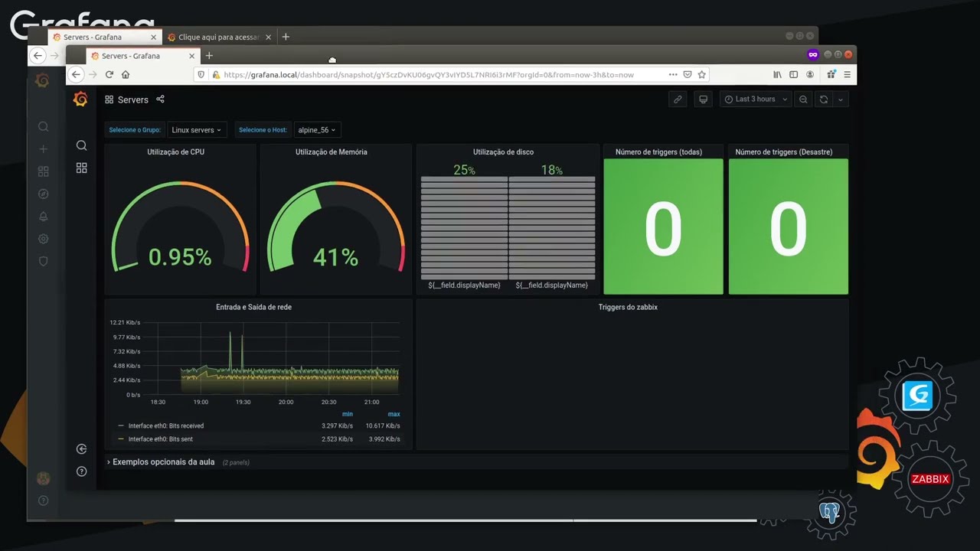Open the sign-in icon in sidebar

[x=81, y=449]
